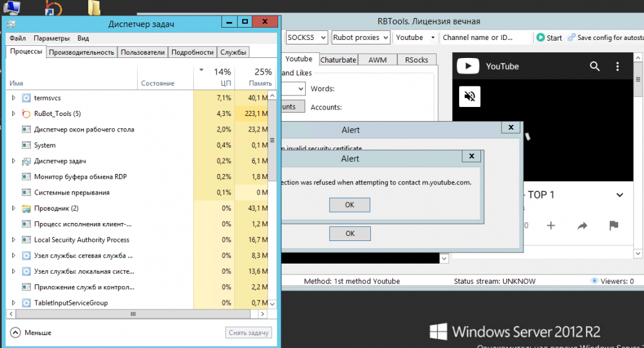Open the Файл menu in Task Manager

coord(18,39)
